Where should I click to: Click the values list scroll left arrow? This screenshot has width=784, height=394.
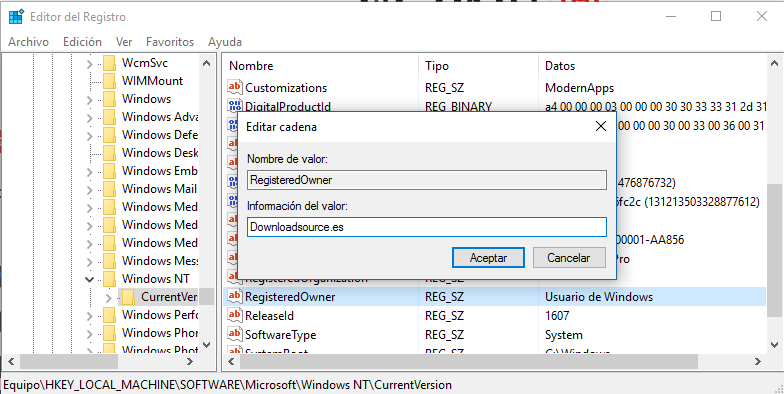click(232, 361)
